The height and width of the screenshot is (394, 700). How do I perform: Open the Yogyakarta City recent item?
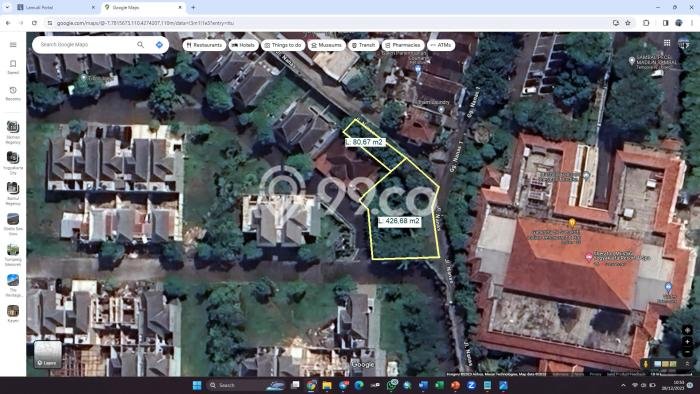(x=13, y=162)
